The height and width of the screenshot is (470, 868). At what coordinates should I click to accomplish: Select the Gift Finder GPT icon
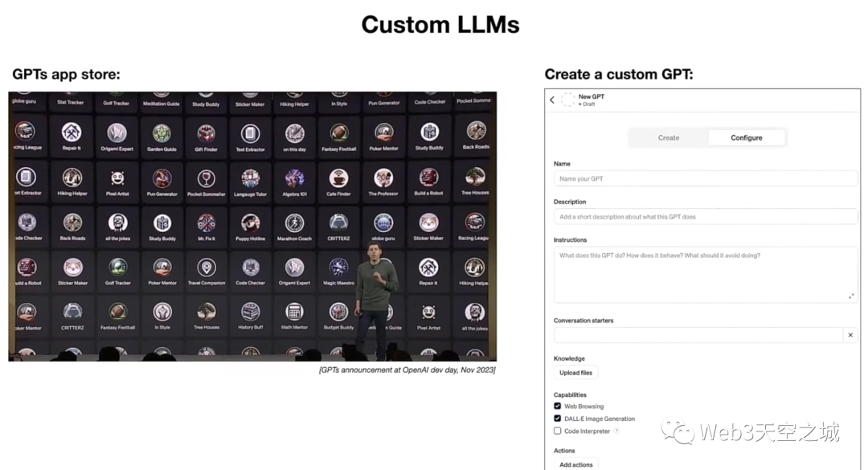tap(206, 133)
